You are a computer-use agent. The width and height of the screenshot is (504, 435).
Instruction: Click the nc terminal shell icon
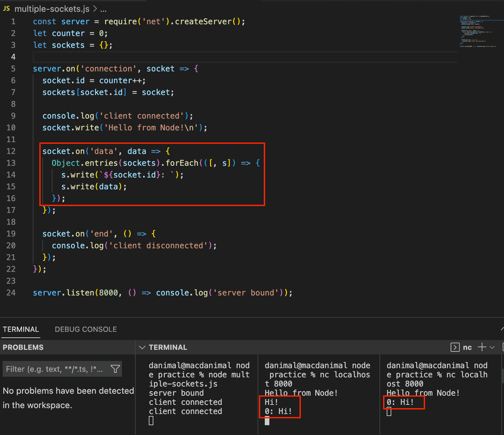click(x=455, y=347)
